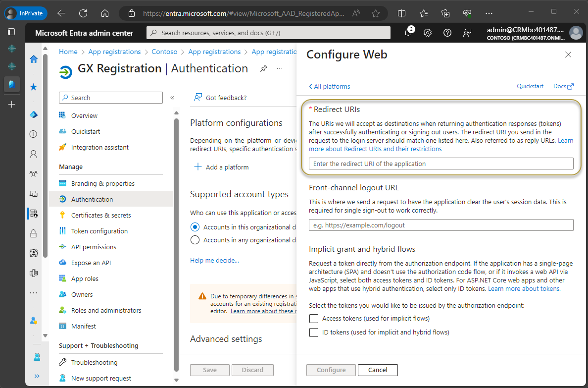The width and height of the screenshot is (588, 388).
Task: Refresh the browser page
Action: 83,13
